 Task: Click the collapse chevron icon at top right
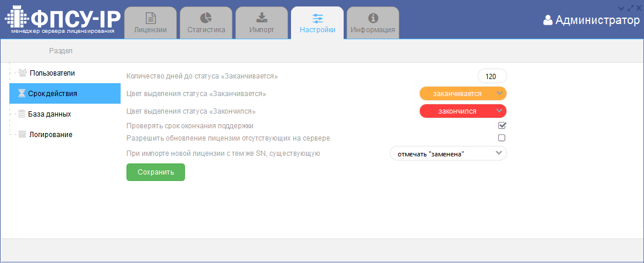click(622, 8)
